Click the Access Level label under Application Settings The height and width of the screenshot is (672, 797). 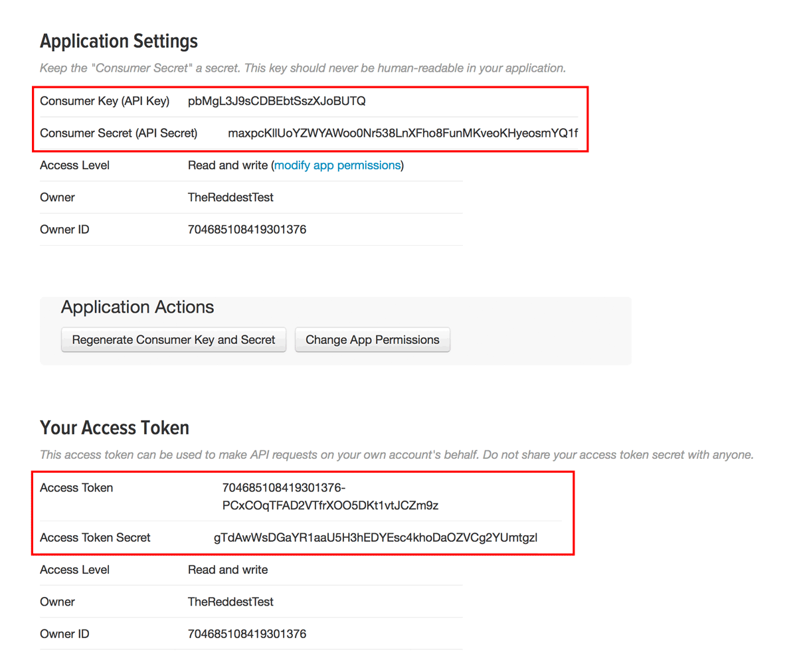tap(74, 165)
